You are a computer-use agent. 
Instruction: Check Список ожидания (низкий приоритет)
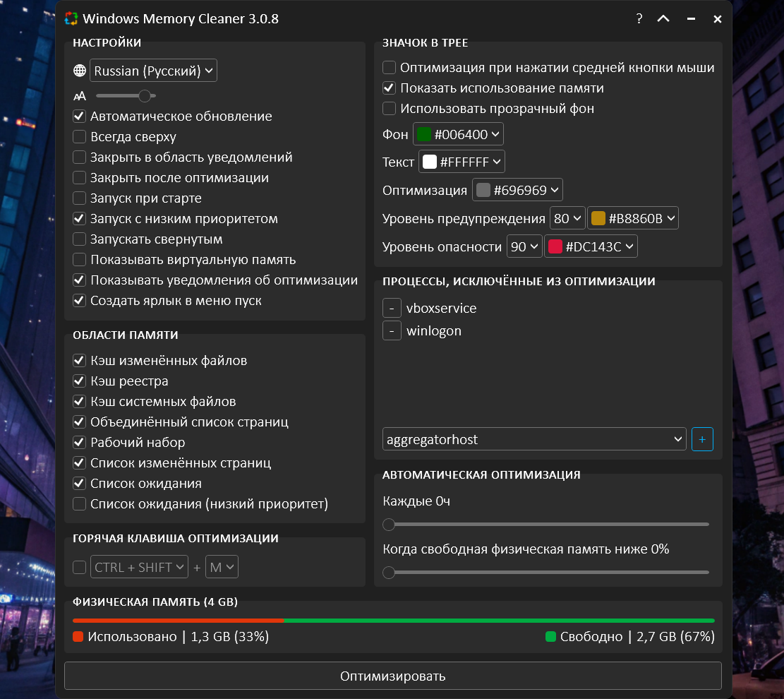tap(79, 503)
